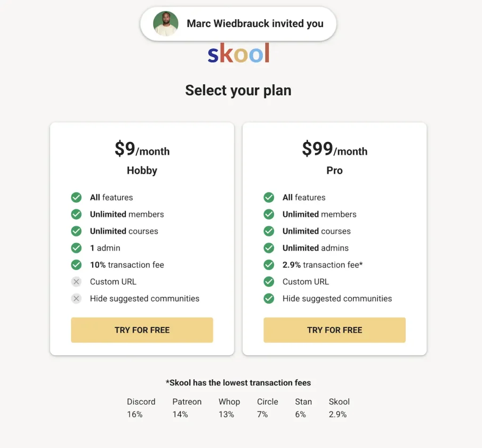482x448 pixels.
Task: Click green check by Hobby Unlimited members
Action: (76, 214)
